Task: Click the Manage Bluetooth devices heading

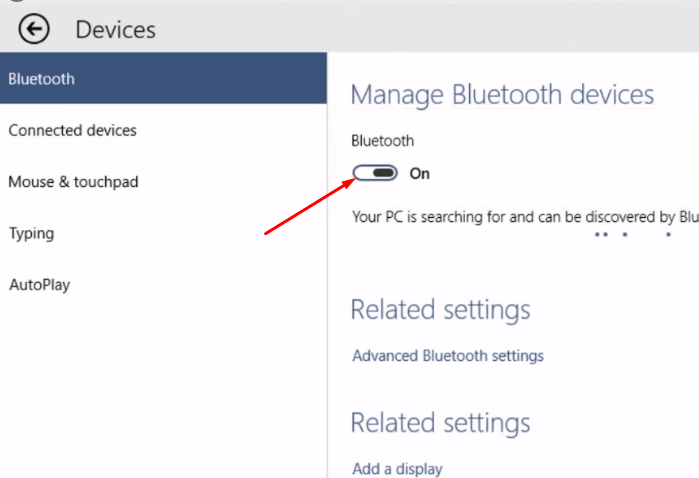Action: click(502, 95)
